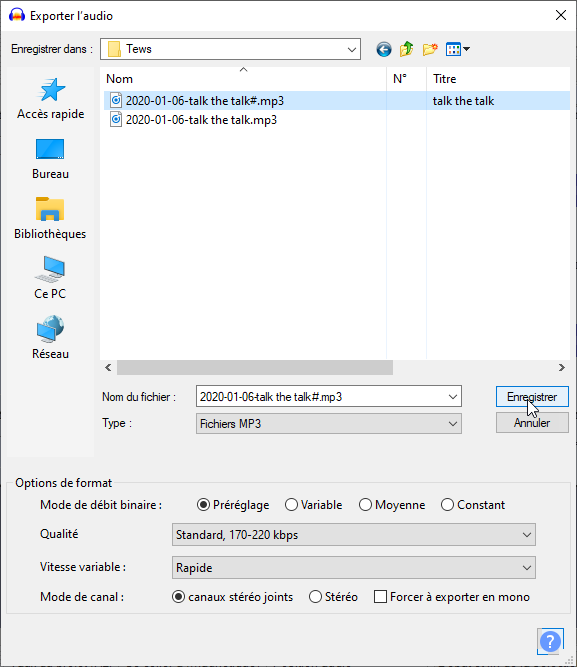
Task: Select Préréglage bit rate mode
Action: coord(233,505)
